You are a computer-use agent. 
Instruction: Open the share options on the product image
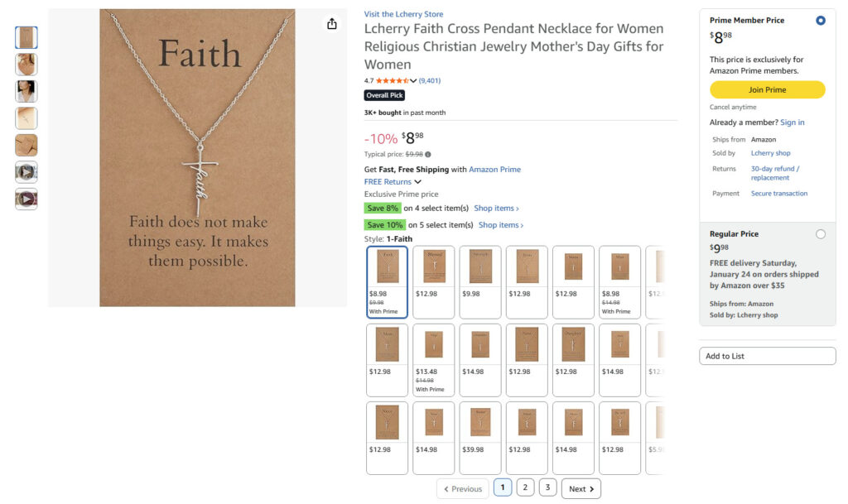[331, 24]
